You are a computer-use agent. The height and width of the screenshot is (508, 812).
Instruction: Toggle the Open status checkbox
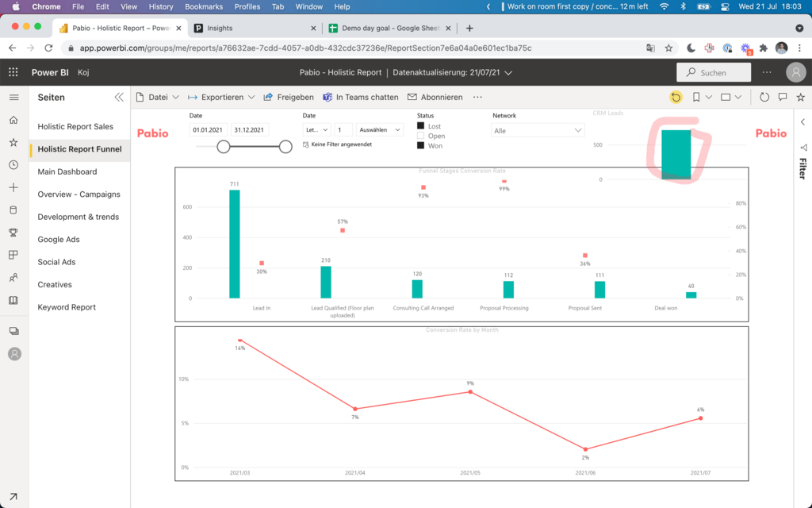pos(420,136)
